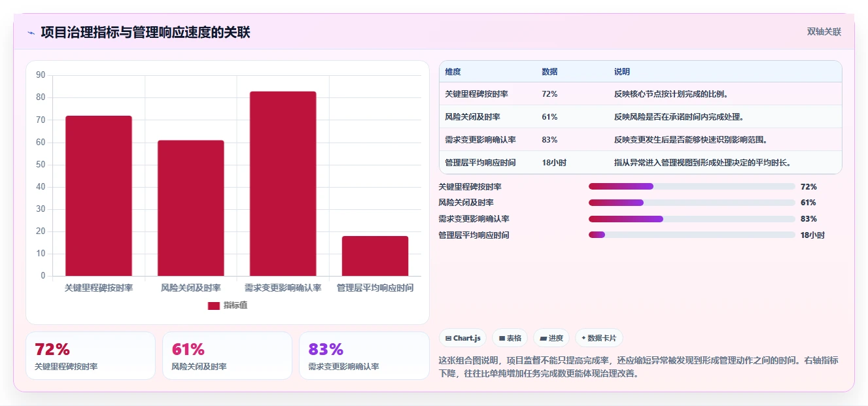This screenshot has width=868, height=406.
Task: Select the Chart.js tag chip
Action: click(462, 338)
